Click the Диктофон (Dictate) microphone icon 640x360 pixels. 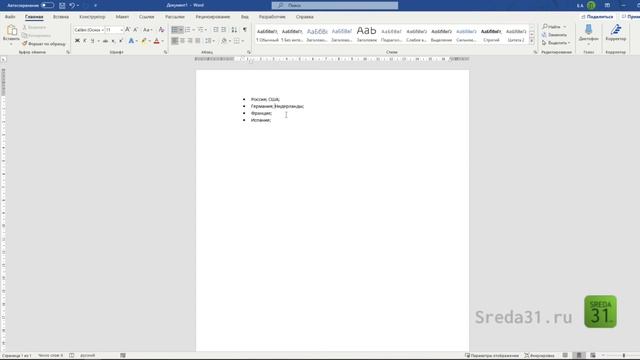coord(588,30)
